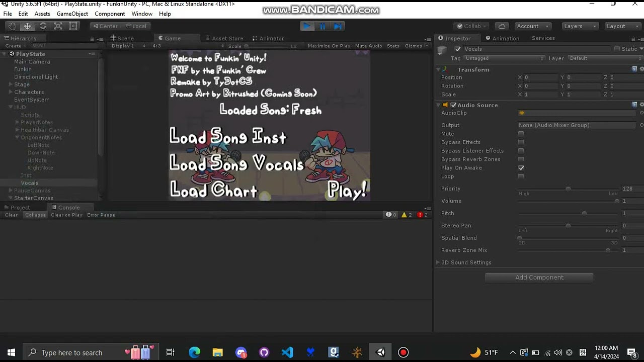Toggle the console Collapse button
The height and width of the screenshot is (362, 644).
35,215
